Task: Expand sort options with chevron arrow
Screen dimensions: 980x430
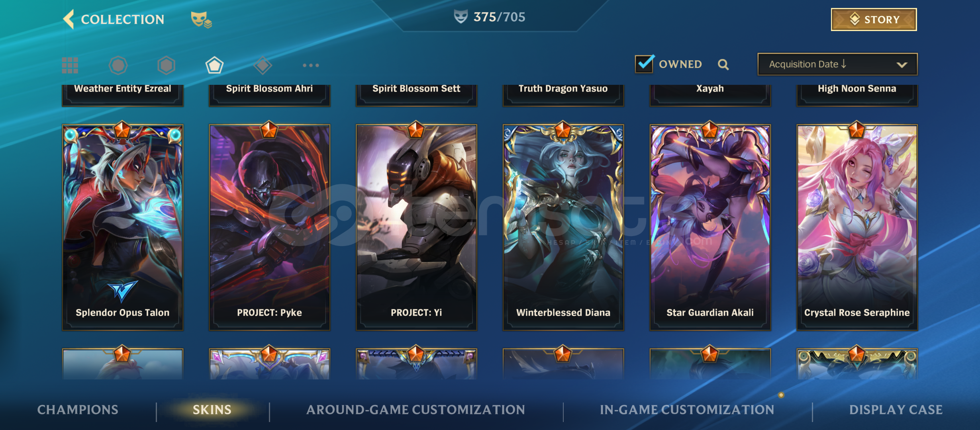Action: [x=902, y=65]
